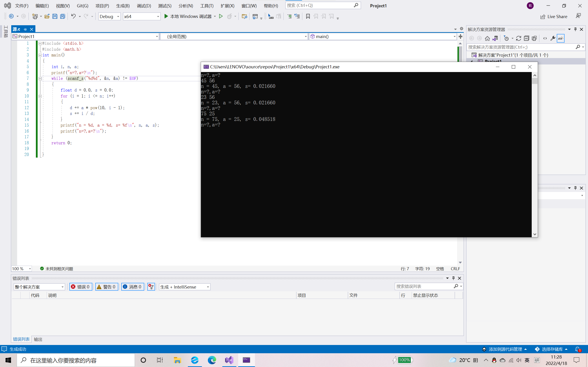The image size is (588, 367).
Task: Toggle the 错误 0 errors filter
Action: 80,287
